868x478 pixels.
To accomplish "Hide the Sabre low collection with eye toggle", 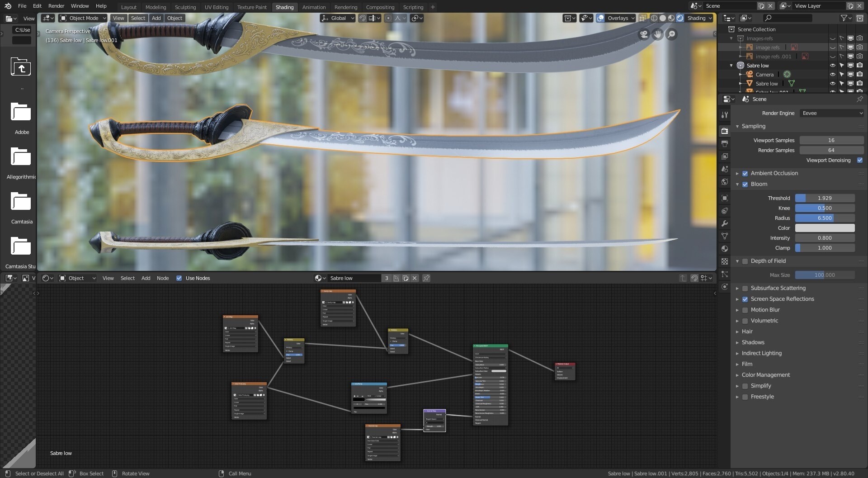I will 832,65.
